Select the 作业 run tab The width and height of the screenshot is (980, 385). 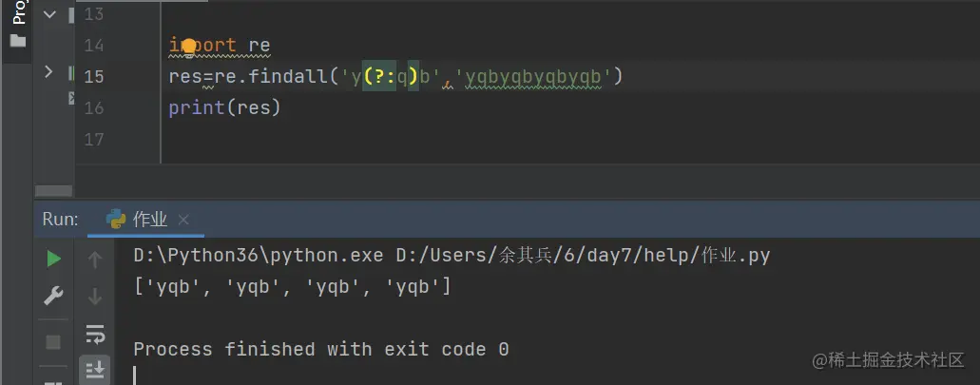pos(150,220)
